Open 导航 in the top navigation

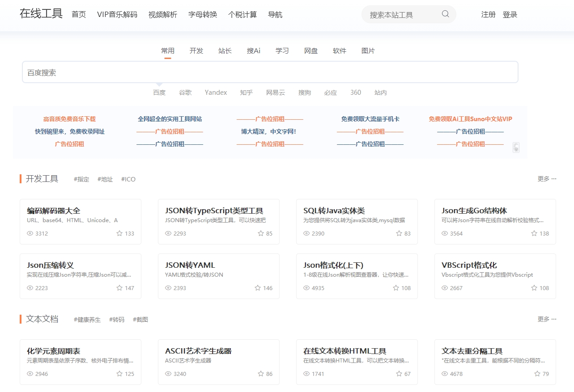pyautogui.click(x=275, y=14)
